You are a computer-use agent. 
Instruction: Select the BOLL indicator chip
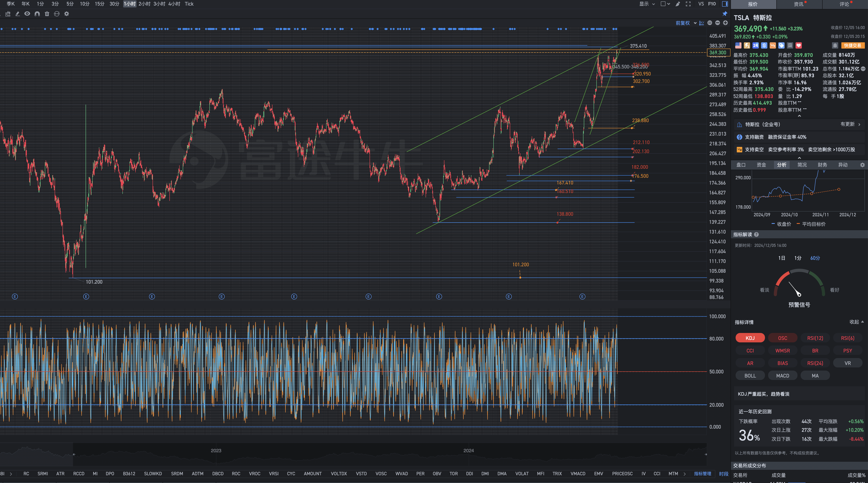(750, 376)
